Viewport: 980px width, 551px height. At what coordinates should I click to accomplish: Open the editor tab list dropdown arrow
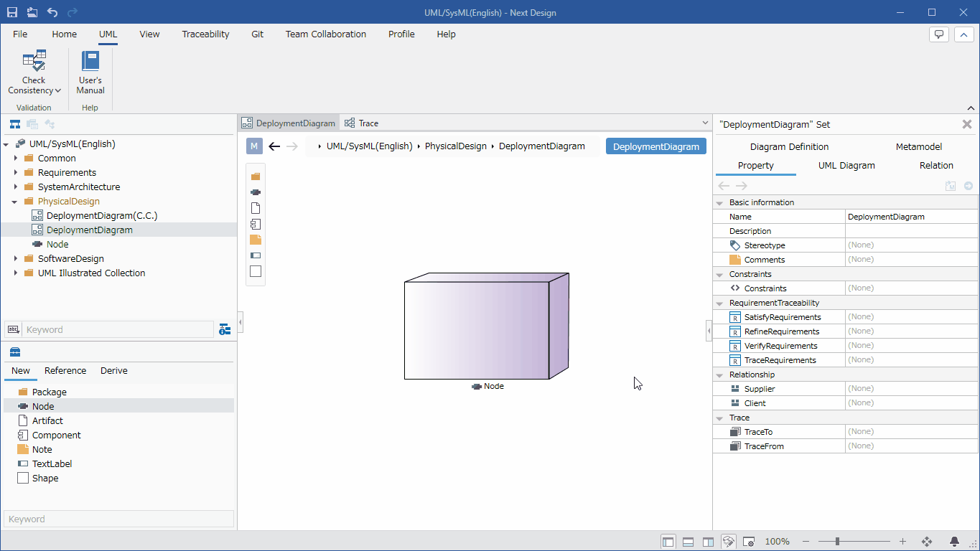[x=704, y=123]
